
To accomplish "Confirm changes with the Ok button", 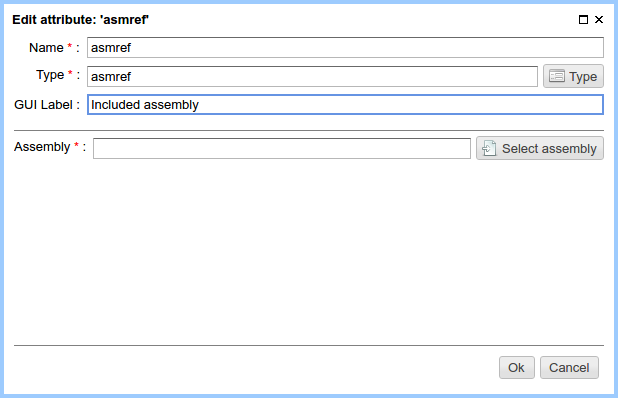I will pos(517,368).
